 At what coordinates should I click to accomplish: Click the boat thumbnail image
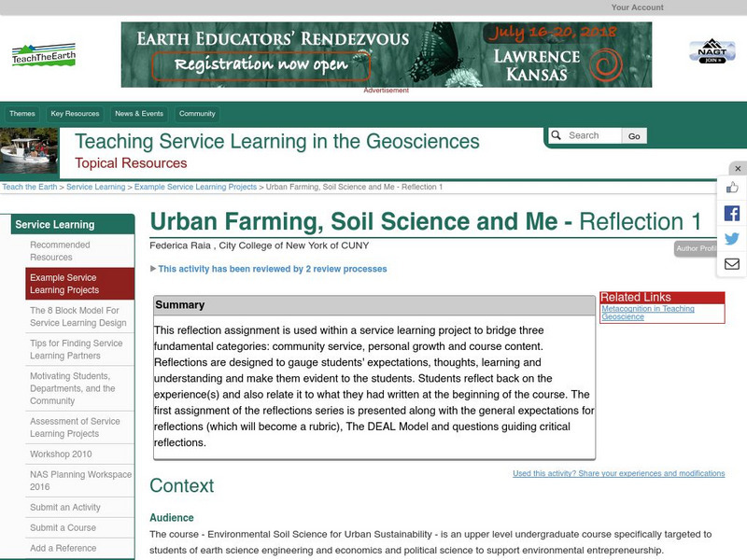[x=29, y=151]
